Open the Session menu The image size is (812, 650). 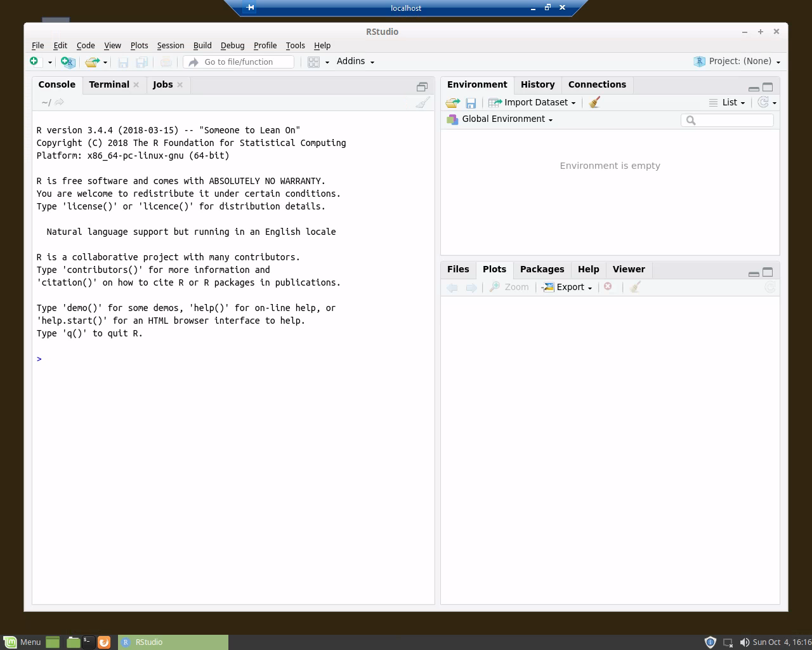(171, 46)
